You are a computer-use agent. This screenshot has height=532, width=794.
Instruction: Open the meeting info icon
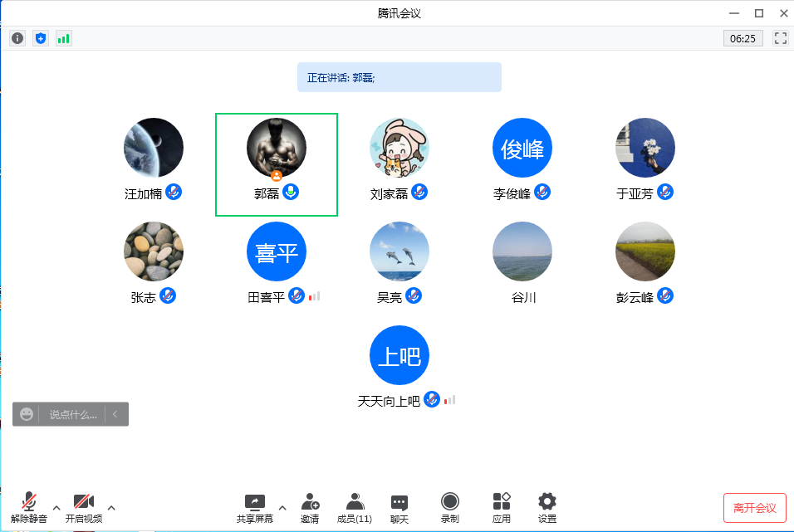(17, 38)
